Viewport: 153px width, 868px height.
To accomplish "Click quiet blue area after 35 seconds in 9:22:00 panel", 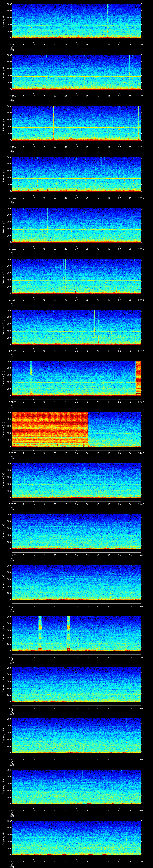I will pos(114,429).
